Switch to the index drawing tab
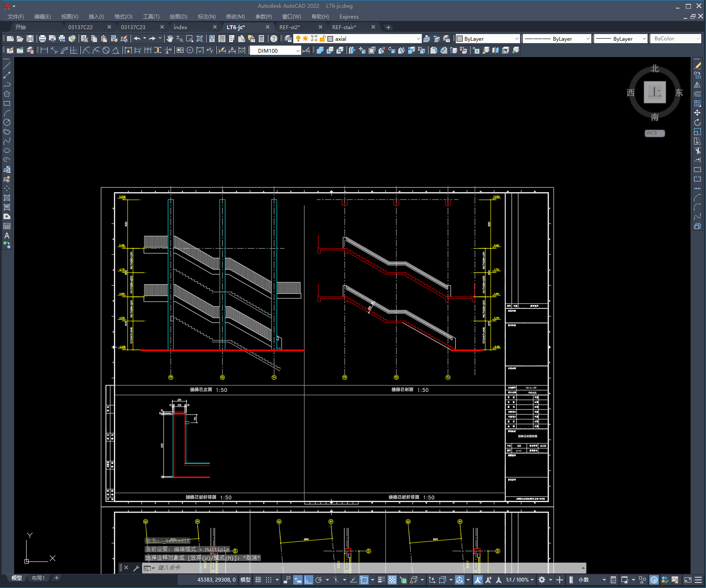Image resolution: width=706 pixels, height=588 pixels. (x=180, y=27)
